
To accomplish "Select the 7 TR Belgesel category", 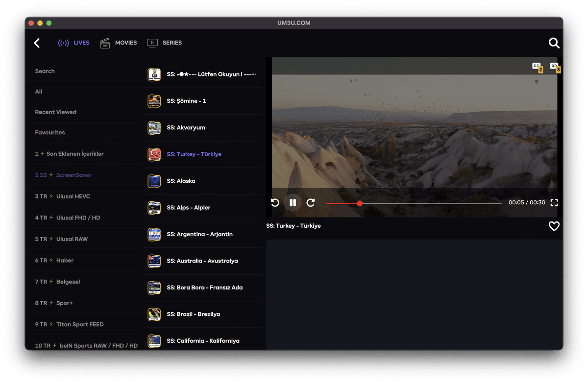I will coord(57,282).
